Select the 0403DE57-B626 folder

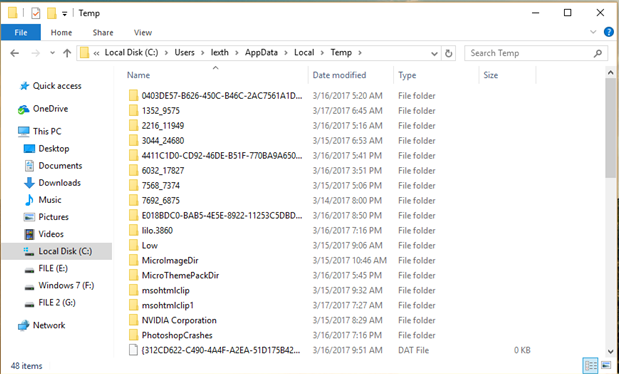[222, 96]
